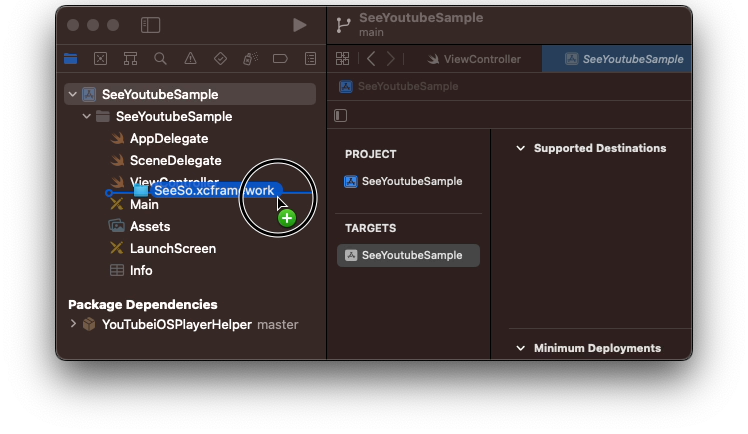Click the SeeYoutubeSample project root row
Image resolution: width=748 pixels, height=434 pixels.
click(190, 94)
